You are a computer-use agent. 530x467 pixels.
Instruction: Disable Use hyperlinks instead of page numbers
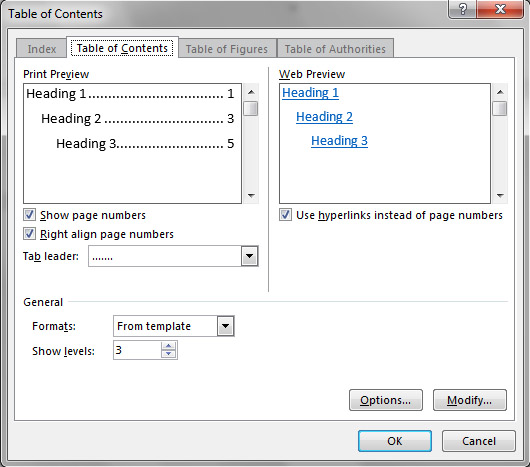[285, 215]
